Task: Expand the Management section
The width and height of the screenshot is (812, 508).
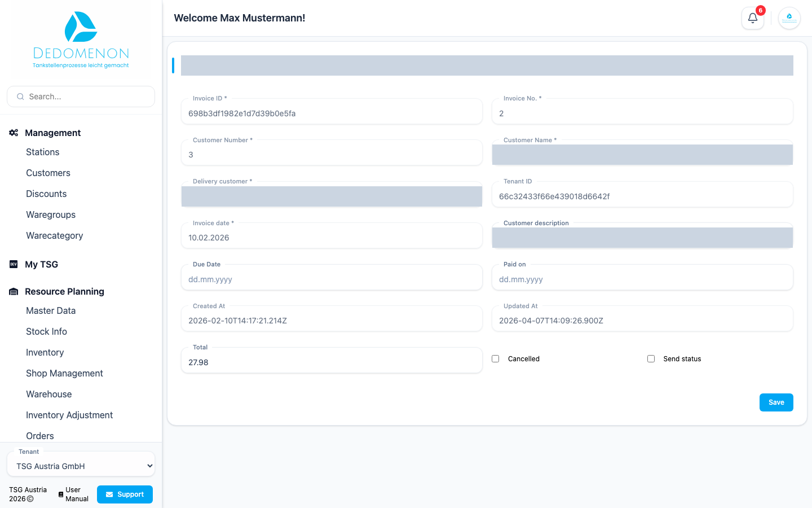Action: click(53, 133)
